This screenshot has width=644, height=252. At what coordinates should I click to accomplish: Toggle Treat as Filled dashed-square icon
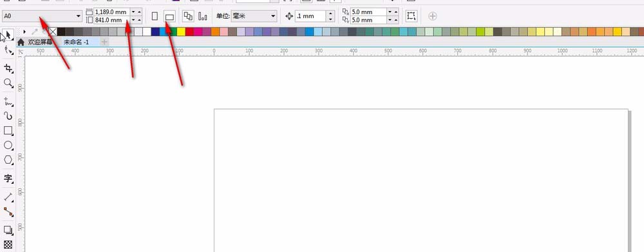point(411,16)
